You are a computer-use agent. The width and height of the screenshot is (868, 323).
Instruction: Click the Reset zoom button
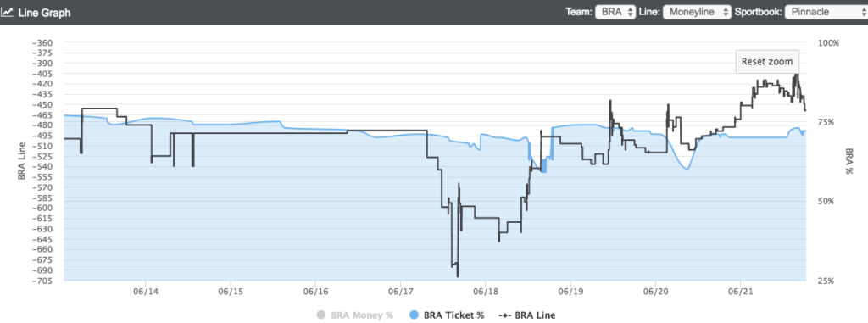tap(766, 62)
